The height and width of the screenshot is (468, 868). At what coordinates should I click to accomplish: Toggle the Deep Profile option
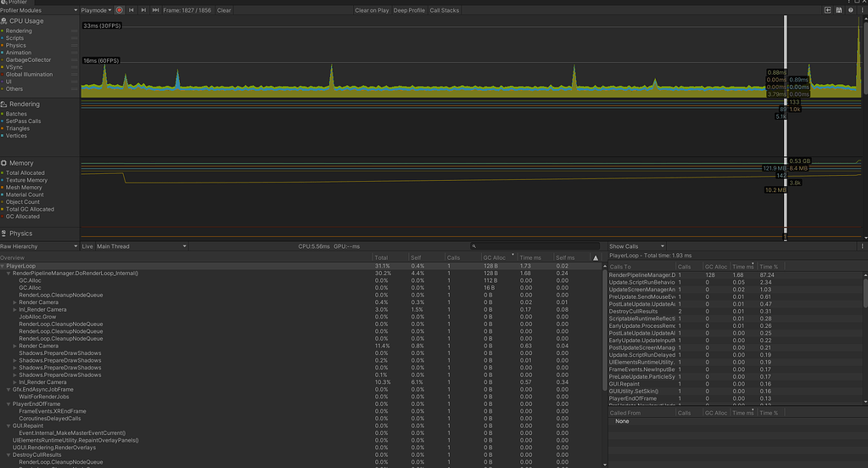(409, 10)
